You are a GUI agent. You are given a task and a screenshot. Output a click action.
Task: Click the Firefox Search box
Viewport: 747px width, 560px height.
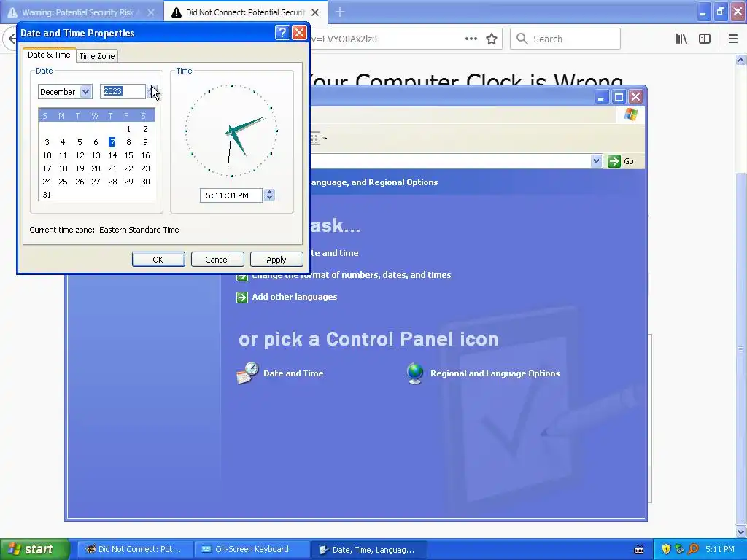pyautogui.click(x=565, y=39)
